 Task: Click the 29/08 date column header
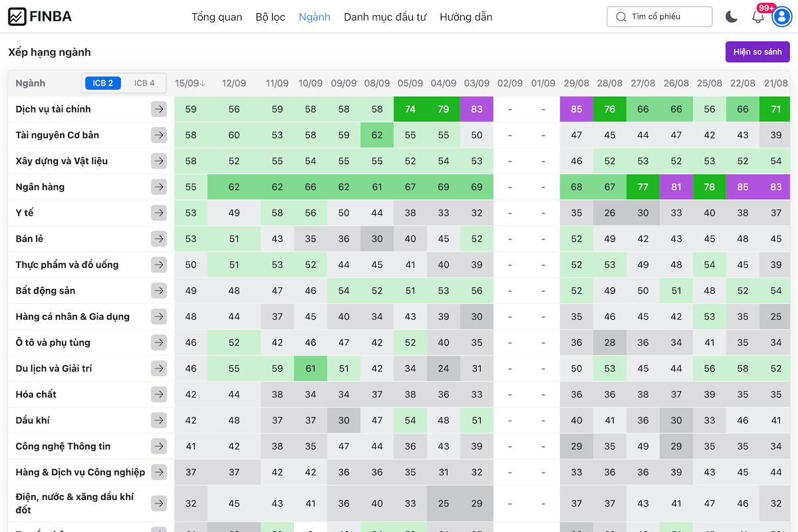(x=577, y=83)
